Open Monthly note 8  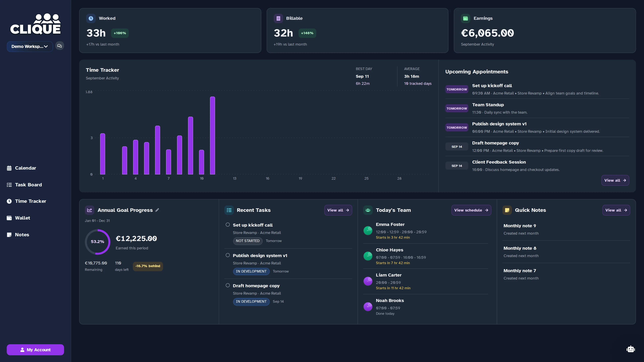566,252
